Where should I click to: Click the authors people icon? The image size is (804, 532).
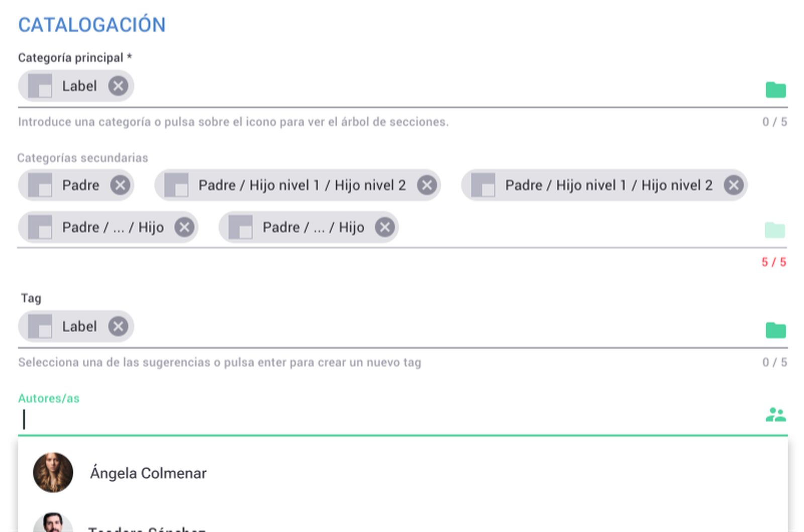pyautogui.click(x=775, y=415)
